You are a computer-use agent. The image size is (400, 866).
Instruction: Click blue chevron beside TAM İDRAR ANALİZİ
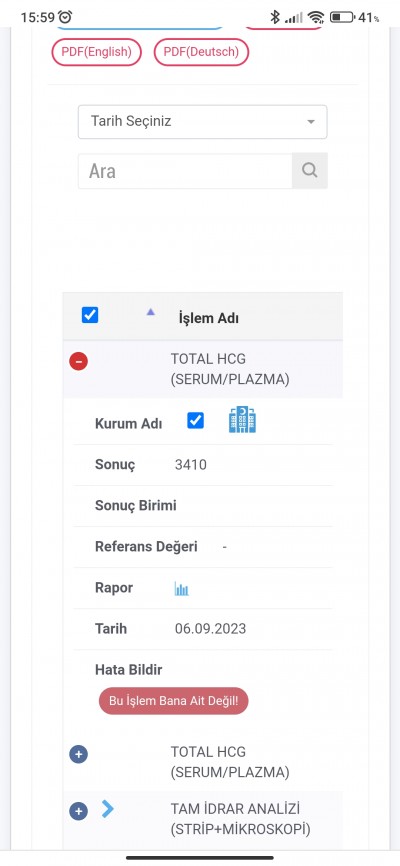click(x=108, y=809)
